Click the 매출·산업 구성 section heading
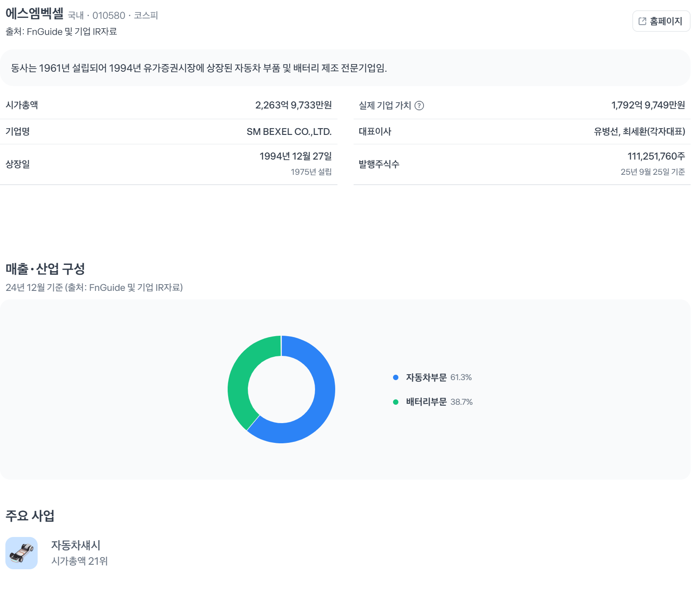700x593 pixels. click(45, 269)
